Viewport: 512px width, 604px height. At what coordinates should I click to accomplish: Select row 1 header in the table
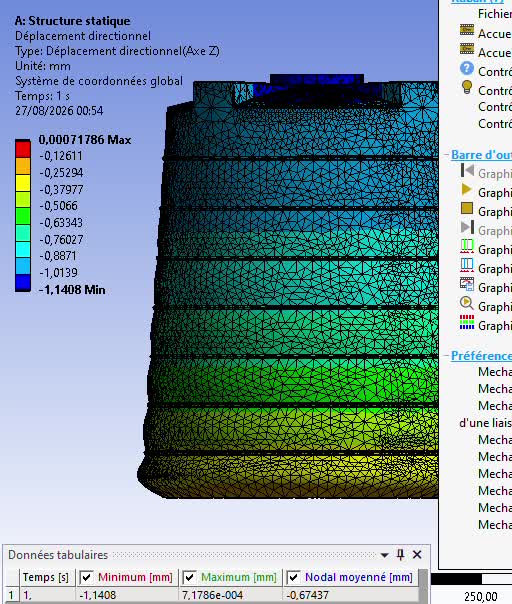tap(11, 595)
